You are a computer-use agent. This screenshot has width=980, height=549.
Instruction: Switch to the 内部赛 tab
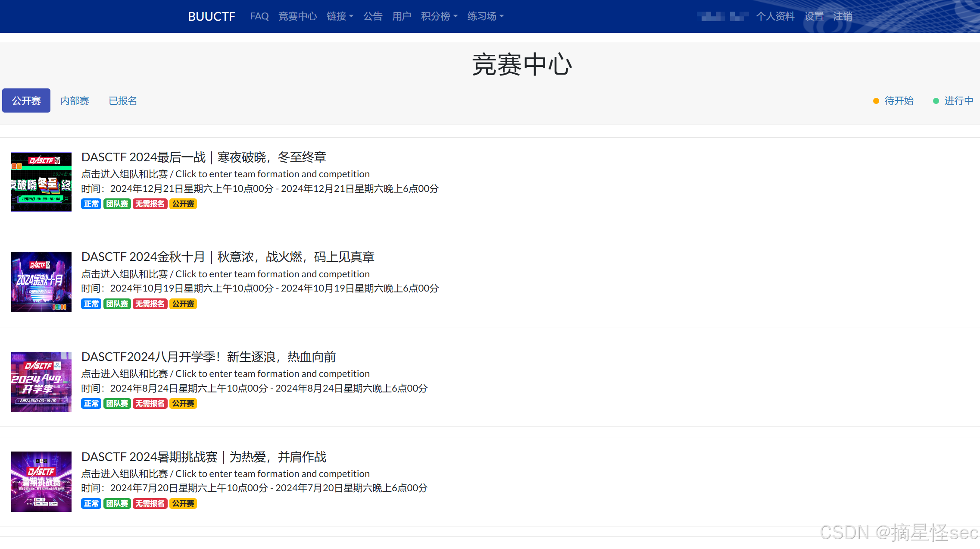(75, 101)
